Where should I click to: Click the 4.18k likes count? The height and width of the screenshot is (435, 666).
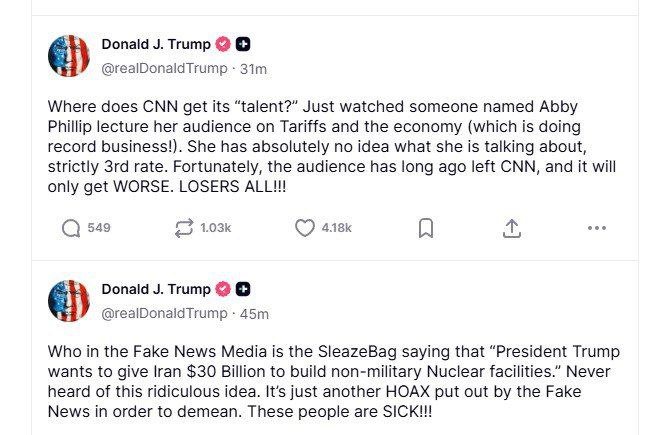tap(336, 228)
